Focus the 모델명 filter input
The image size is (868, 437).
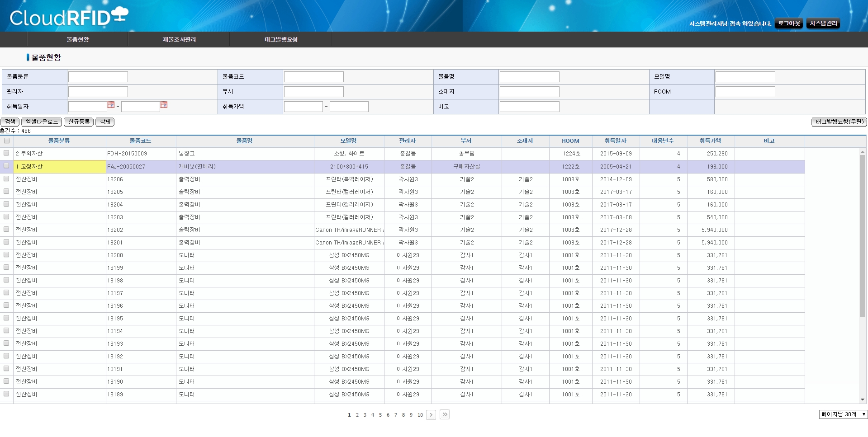[x=745, y=77]
